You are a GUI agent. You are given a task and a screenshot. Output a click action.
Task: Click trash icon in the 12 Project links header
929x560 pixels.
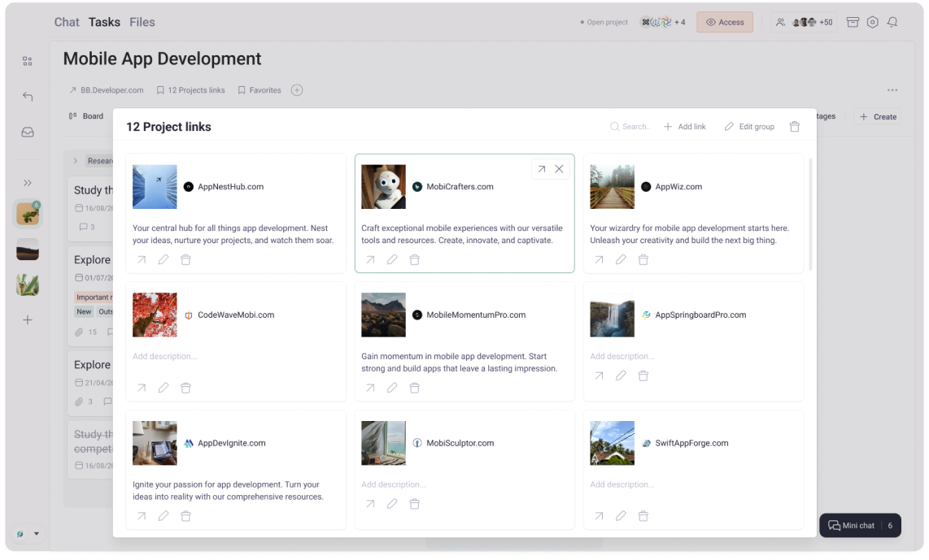click(795, 127)
